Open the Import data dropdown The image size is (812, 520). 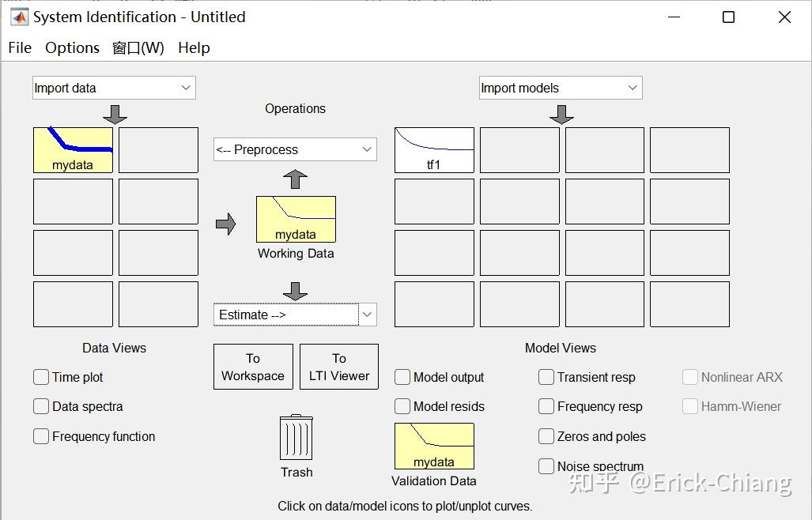114,88
